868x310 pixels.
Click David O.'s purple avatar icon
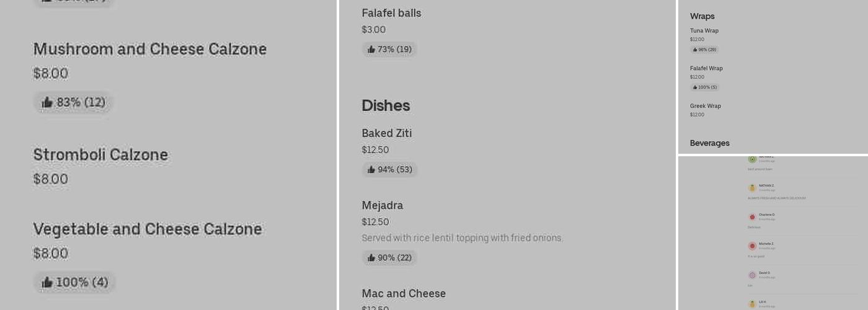pyautogui.click(x=752, y=275)
